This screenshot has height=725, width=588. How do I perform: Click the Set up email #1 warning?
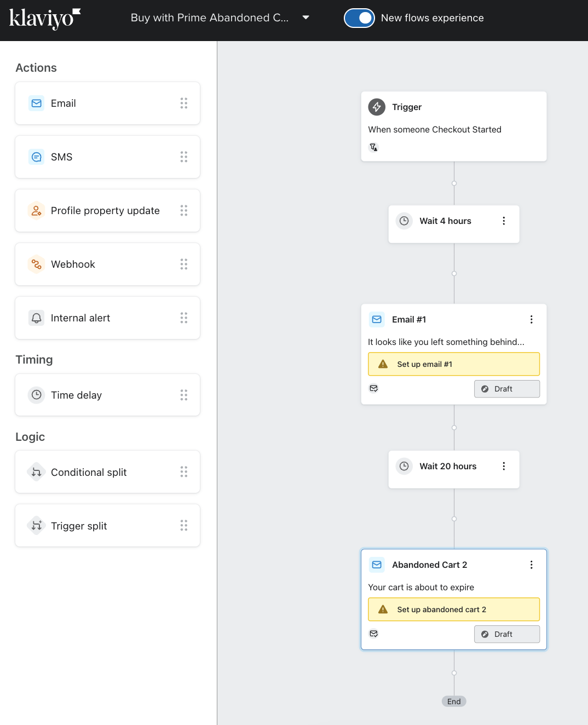tap(453, 364)
